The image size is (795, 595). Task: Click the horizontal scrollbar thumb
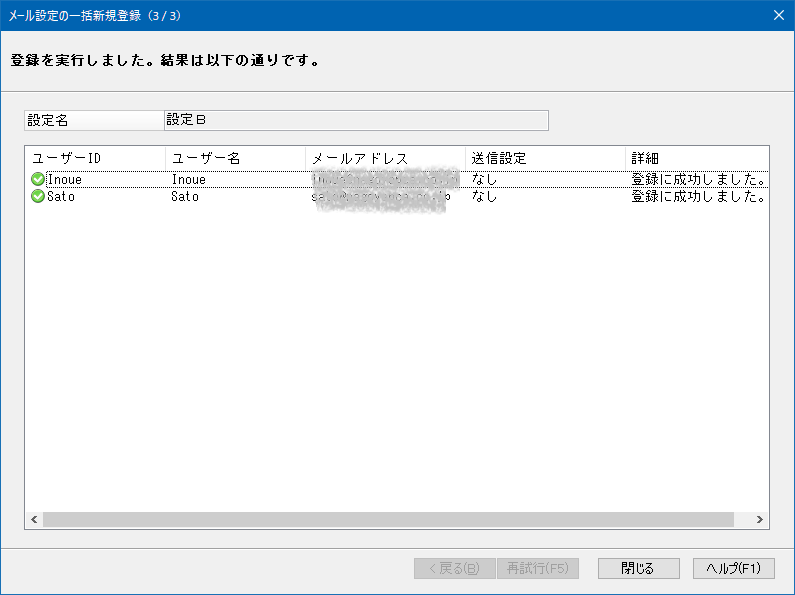pyautogui.click(x=388, y=519)
